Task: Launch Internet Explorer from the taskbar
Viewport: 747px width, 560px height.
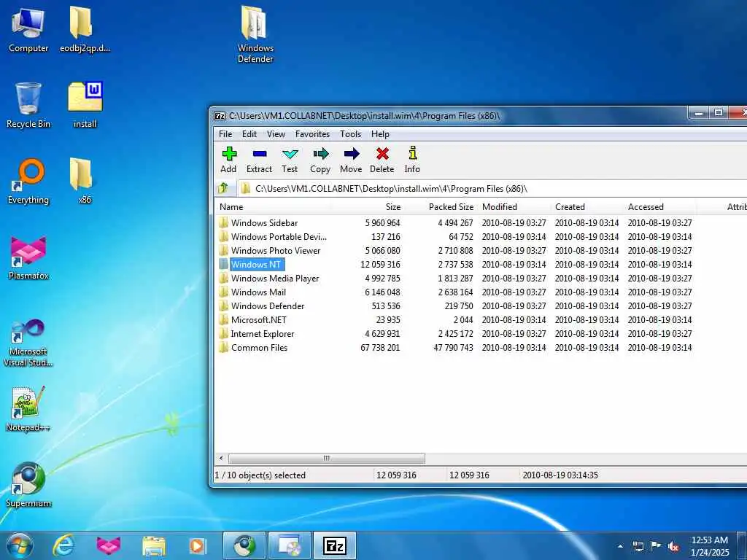Action: pos(63,545)
